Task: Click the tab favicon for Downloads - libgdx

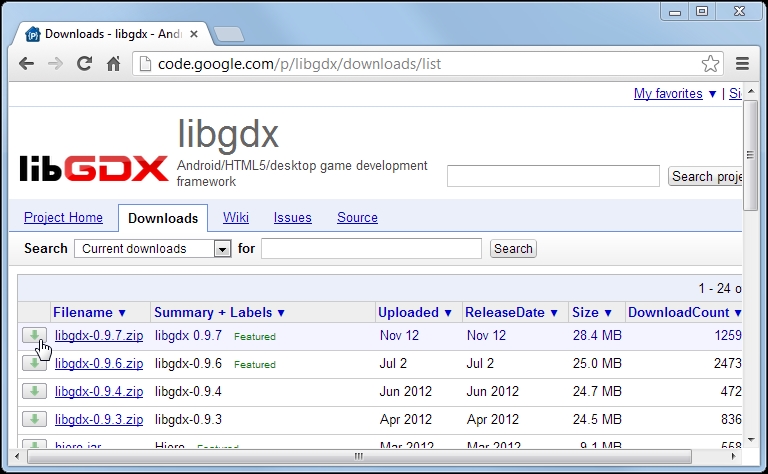Action: click(32, 34)
